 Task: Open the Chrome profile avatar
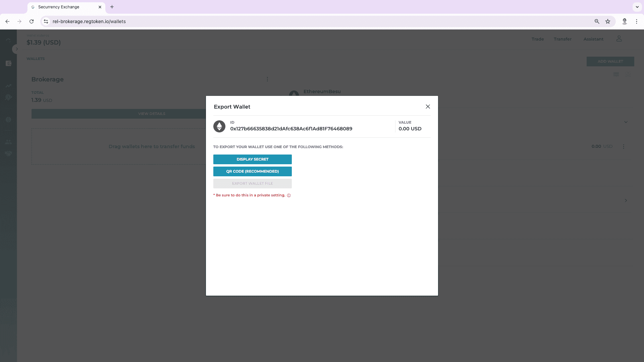625,21
